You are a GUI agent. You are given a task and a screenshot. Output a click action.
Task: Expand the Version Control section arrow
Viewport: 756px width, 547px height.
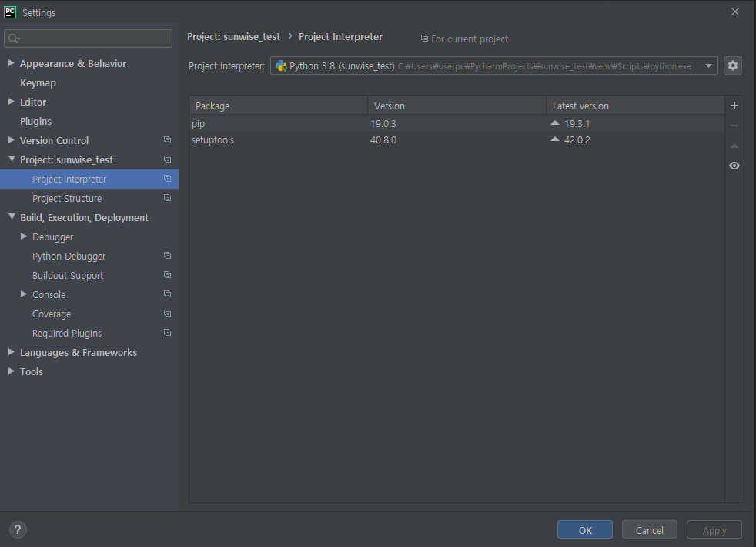pos(11,140)
